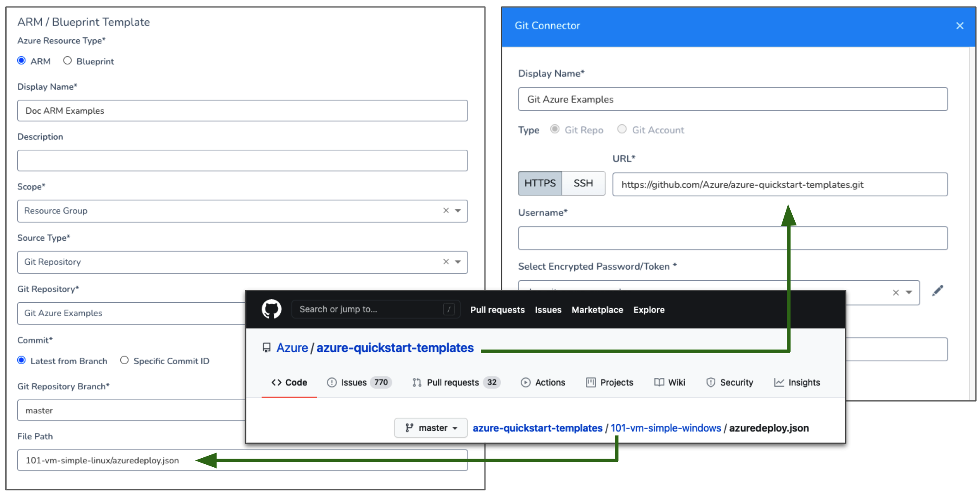Open the azure-quickstart-templates repo title link

(x=395, y=348)
